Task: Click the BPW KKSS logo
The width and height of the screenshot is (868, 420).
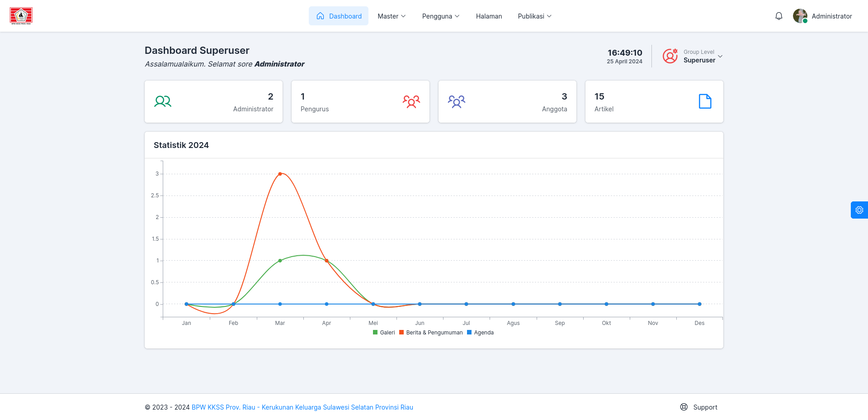Action: 21,16
